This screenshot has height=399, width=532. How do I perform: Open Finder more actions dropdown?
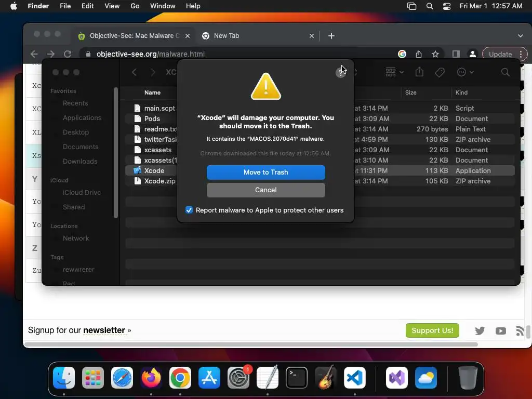click(465, 72)
